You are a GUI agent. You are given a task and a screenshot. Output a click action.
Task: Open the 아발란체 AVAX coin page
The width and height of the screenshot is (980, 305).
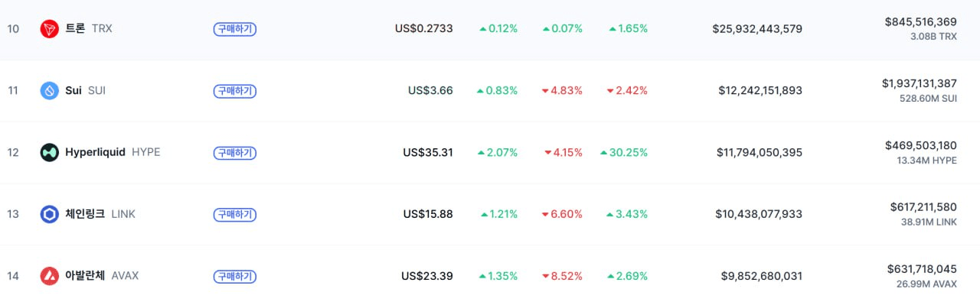tap(102, 276)
